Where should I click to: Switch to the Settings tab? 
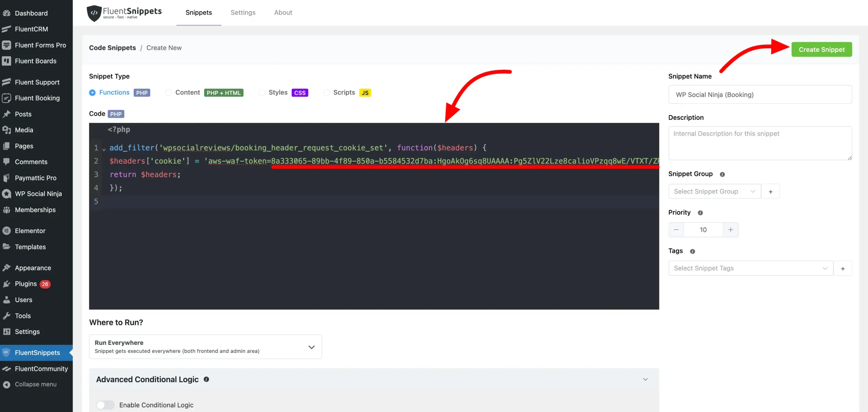click(x=243, y=12)
